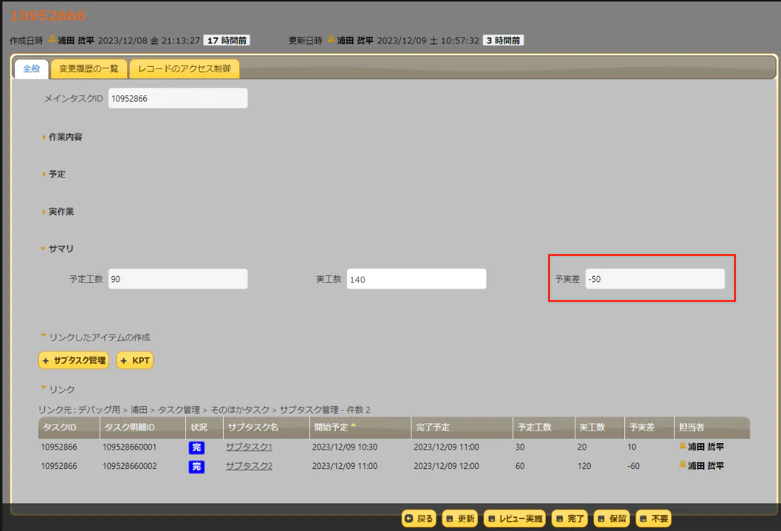Viewport: 781px width, 531px height.
Task: Sort by タスクID column header
Action: pyautogui.click(x=68, y=427)
